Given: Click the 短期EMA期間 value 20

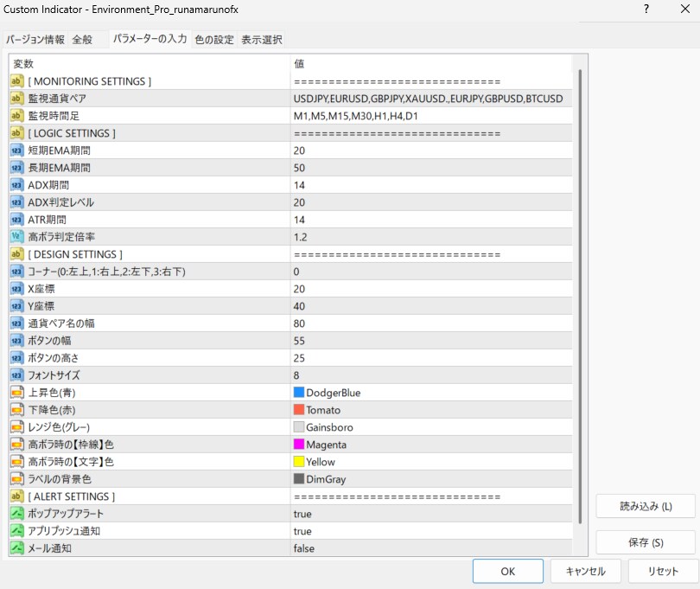Looking at the screenshot, I should click(x=299, y=150).
